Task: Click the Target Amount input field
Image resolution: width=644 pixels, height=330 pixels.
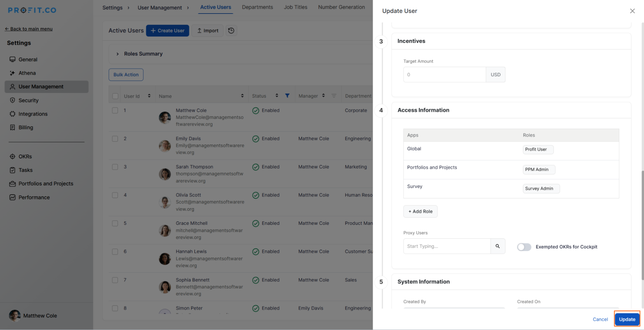Action: click(x=444, y=75)
